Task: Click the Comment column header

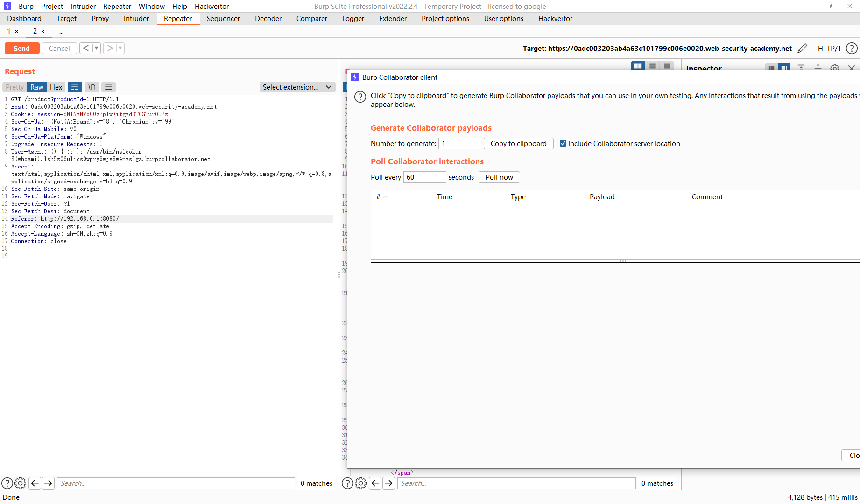Action: [707, 196]
